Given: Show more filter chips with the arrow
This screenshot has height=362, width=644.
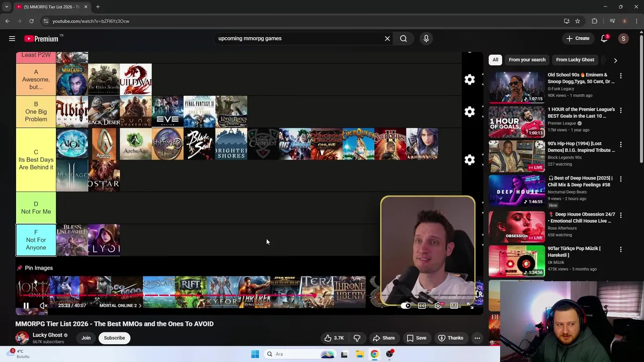Looking at the screenshot, I should click(615, 60).
